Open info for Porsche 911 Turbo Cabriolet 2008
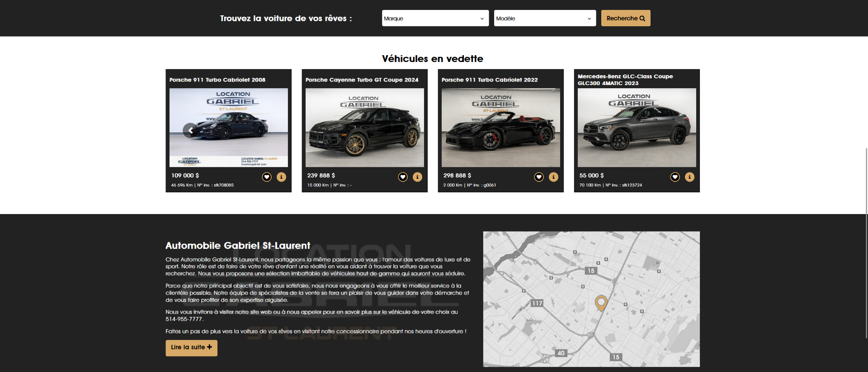868x372 pixels. tap(281, 177)
